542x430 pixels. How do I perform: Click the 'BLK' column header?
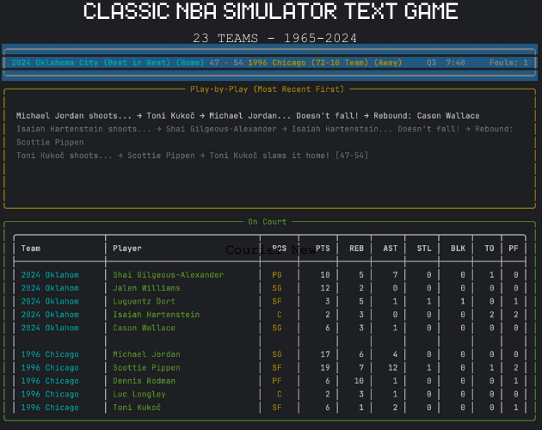(x=458, y=249)
